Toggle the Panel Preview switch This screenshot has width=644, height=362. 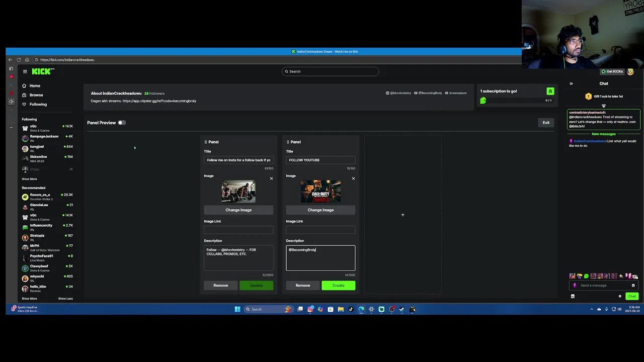click(122, 123)
